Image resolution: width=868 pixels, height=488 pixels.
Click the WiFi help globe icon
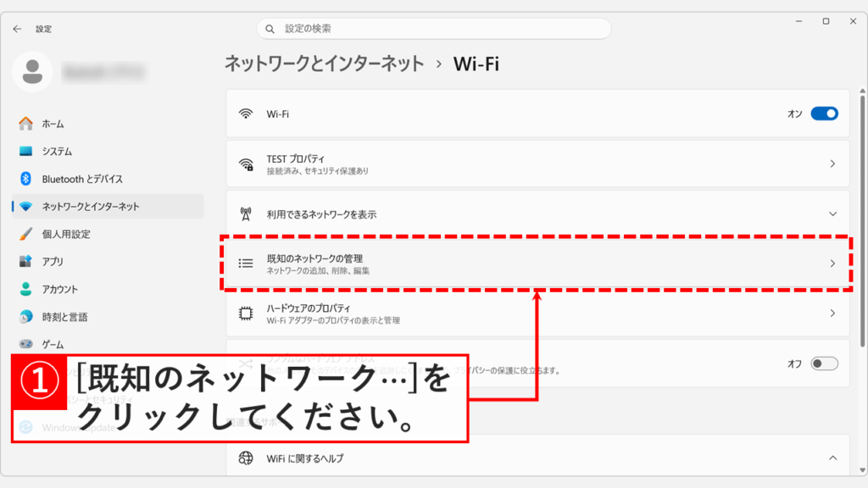246,458
